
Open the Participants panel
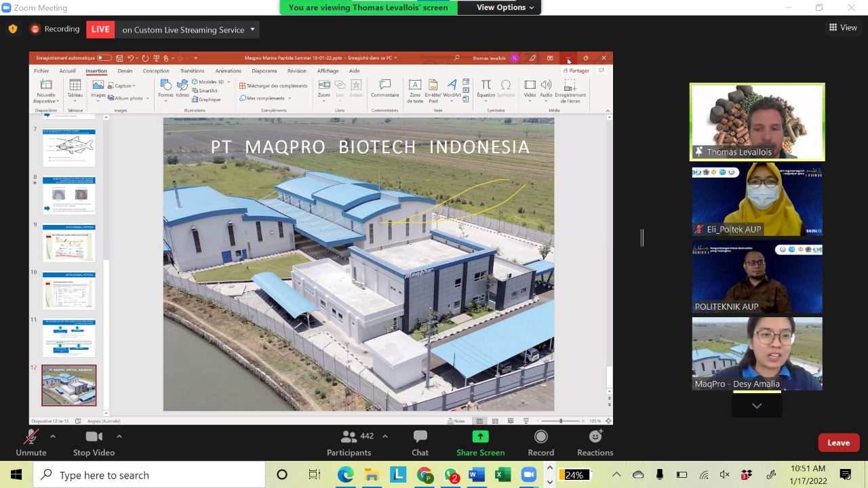pos(349,443)
